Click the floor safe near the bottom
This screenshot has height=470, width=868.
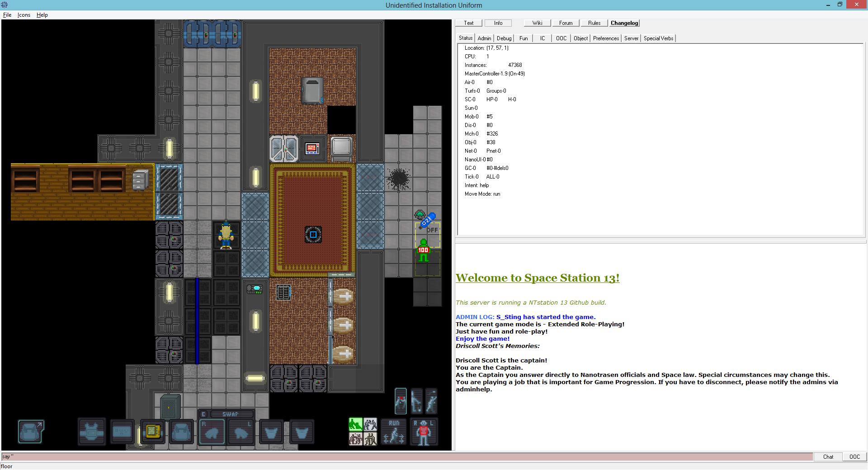[170, 407]
